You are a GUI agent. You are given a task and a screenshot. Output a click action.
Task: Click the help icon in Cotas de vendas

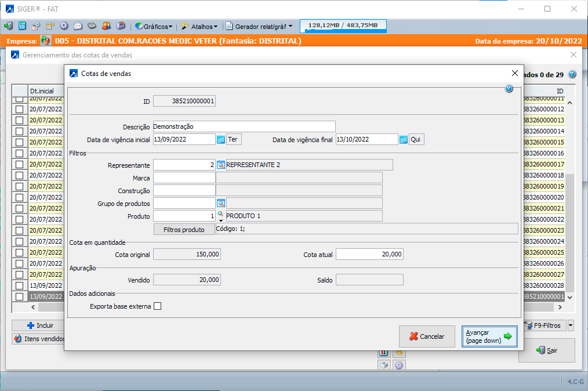click(509, 89)
